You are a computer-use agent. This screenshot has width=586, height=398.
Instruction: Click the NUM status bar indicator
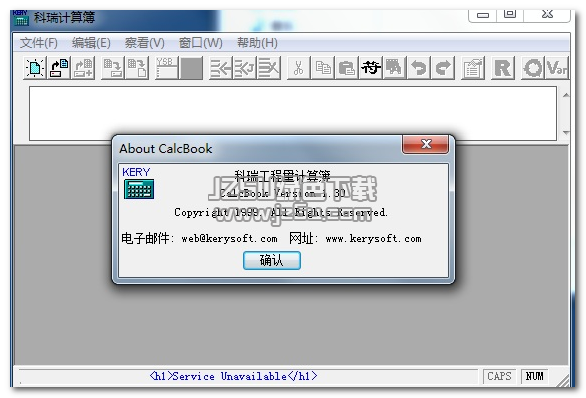[x=534, y=376]
